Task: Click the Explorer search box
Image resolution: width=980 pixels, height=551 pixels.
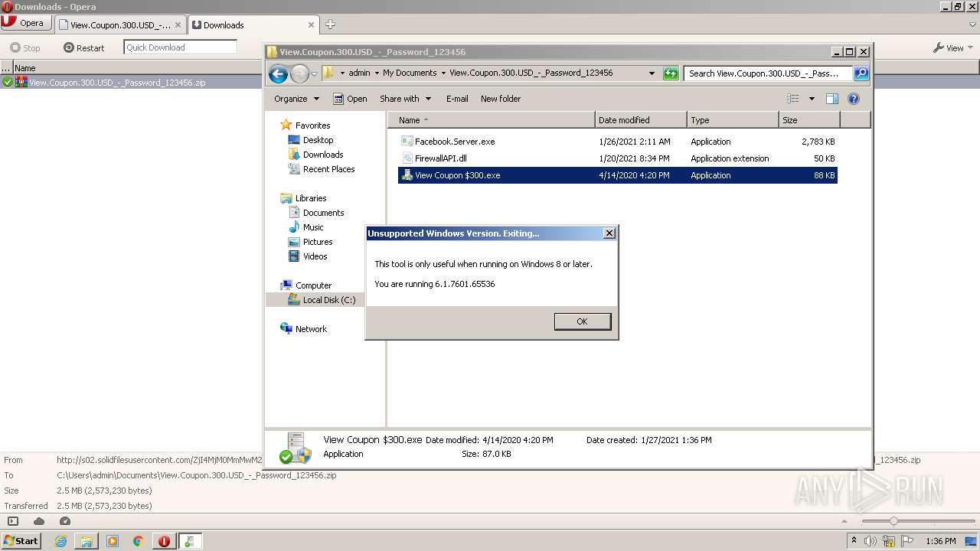Action: (768, 73)
